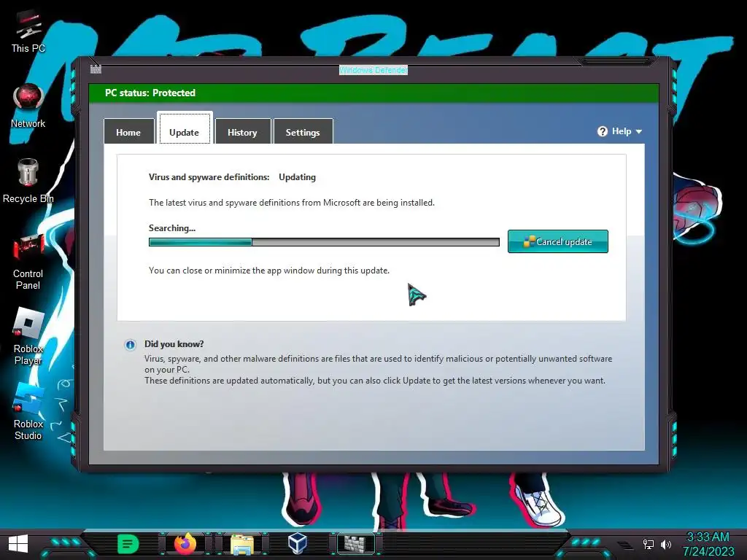Click the Help question mark icon

(603, 131)
